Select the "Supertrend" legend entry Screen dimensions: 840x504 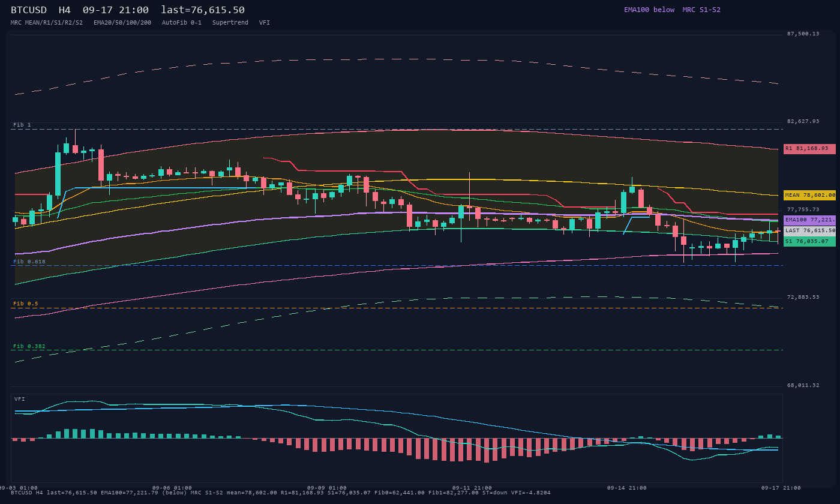(230, 23)
